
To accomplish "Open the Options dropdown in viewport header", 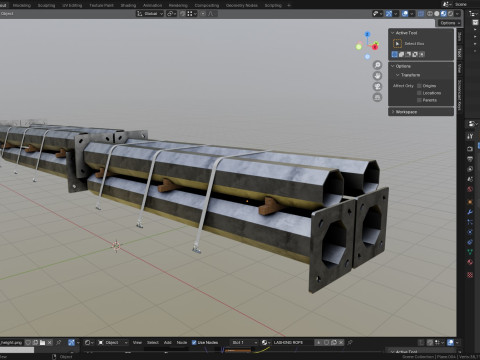I will 449,23.
